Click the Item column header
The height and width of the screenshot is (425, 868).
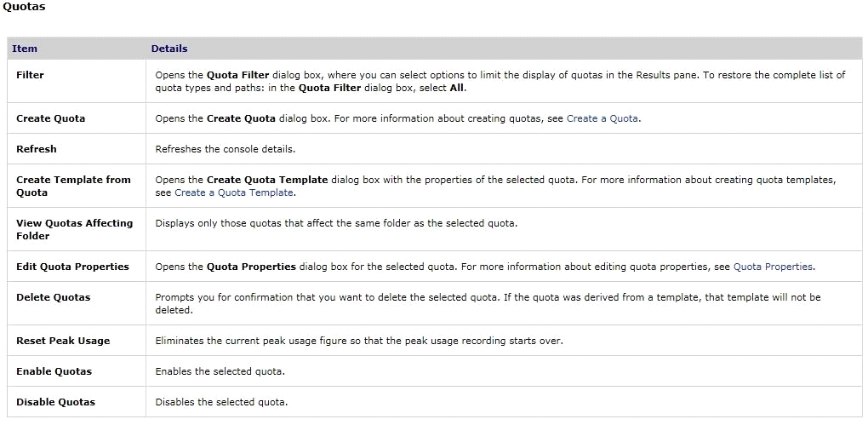pos(25,49)
